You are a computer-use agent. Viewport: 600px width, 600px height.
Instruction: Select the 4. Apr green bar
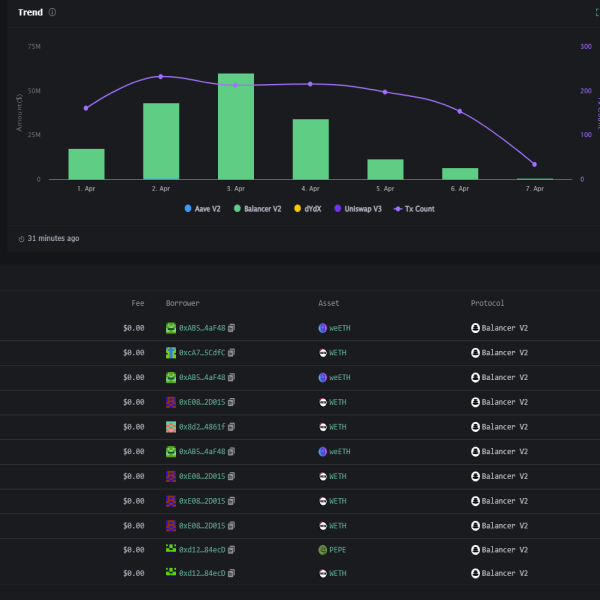(x=311, y=149)
